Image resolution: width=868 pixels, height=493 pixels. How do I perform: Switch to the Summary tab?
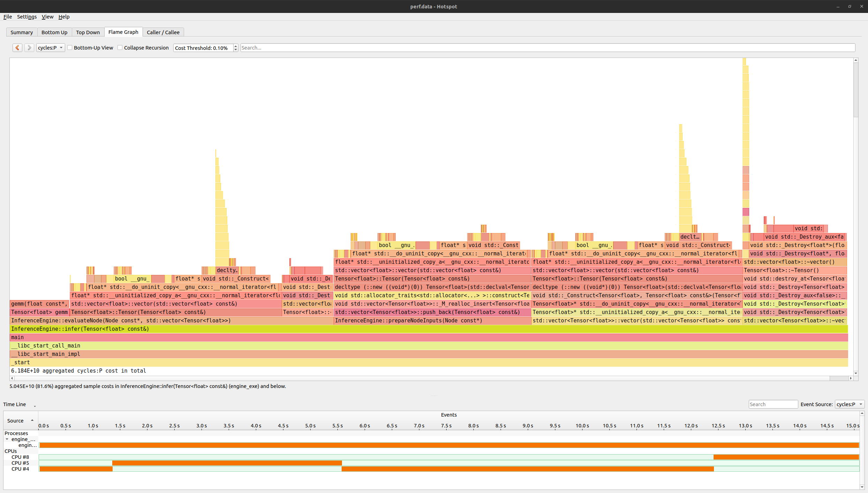click(22, 32)
